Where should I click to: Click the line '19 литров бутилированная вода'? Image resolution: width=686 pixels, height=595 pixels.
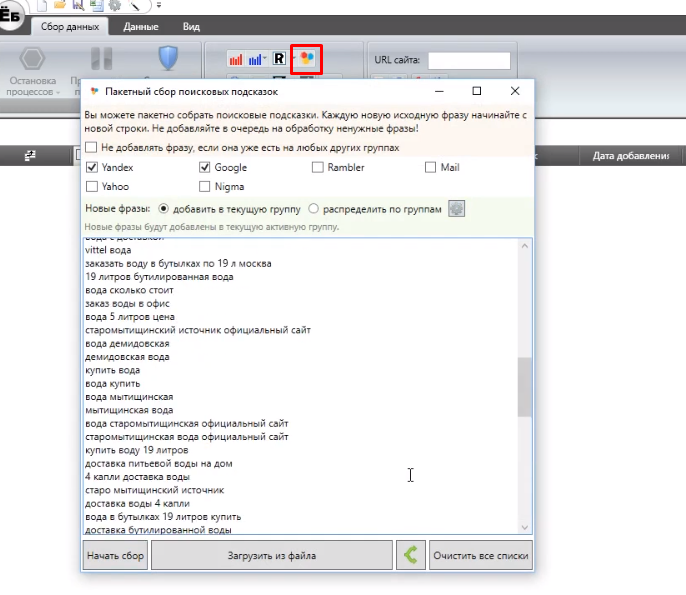click(x=159, y=277)
